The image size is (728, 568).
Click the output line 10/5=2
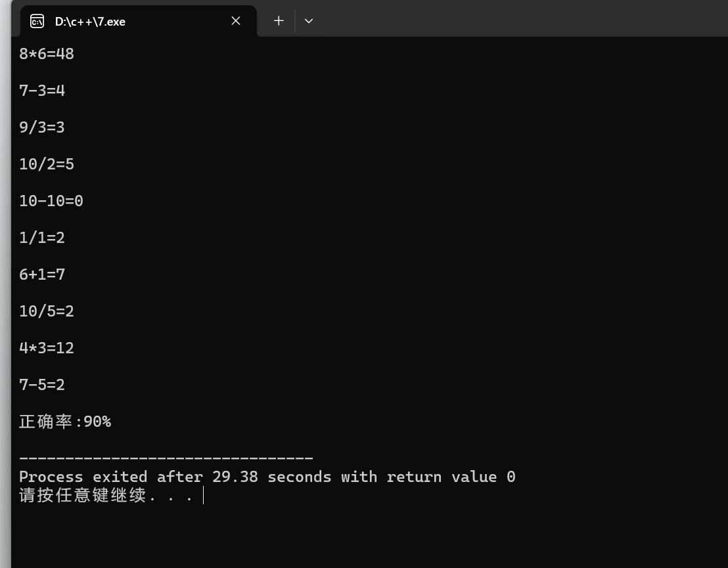(47, 311)
